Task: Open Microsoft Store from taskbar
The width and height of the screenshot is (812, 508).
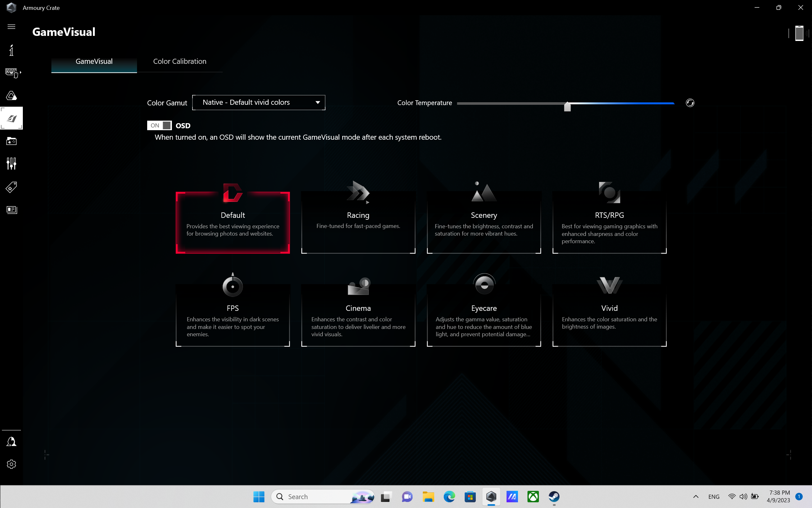Action: 470,497
